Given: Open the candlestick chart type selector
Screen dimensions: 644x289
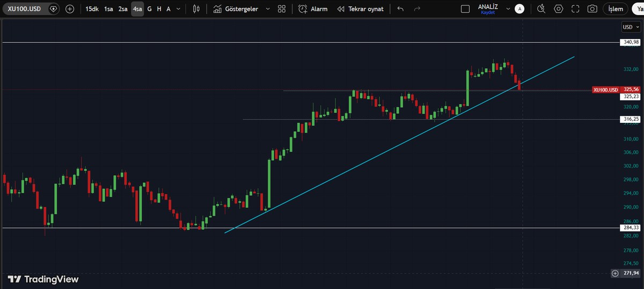Looking at the screenshot, I should click(197, 9).
